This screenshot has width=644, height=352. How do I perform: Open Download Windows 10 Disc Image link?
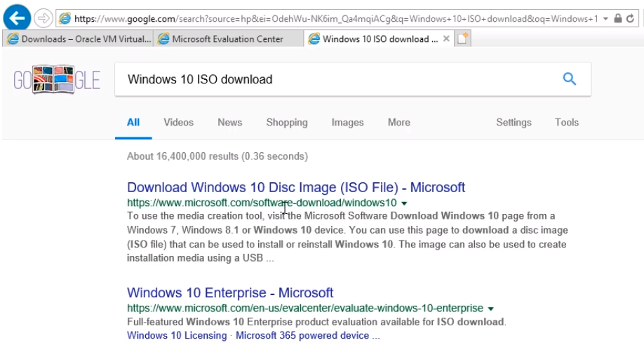click(296, 187)
